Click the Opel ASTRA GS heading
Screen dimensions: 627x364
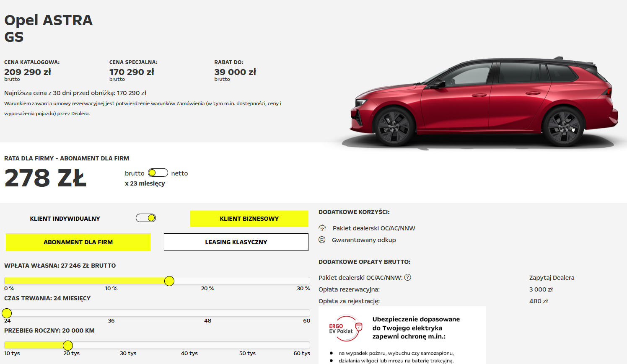48,28
